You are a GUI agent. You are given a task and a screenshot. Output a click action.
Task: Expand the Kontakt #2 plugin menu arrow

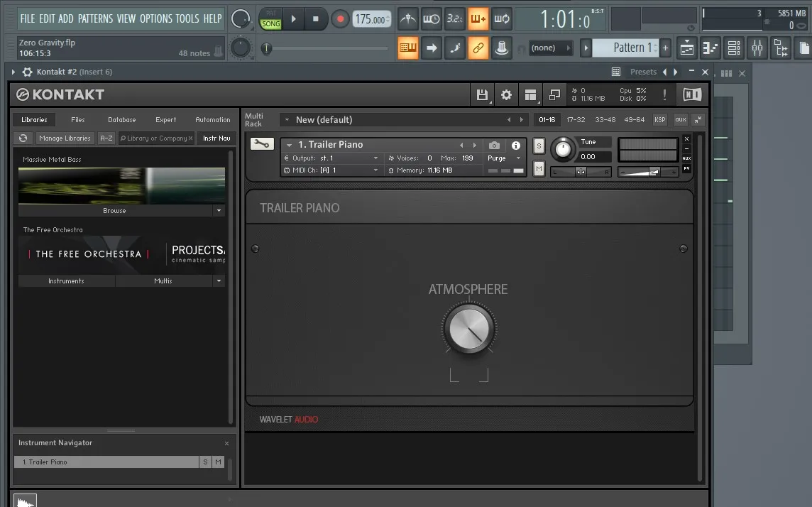(x=13, y=72)
